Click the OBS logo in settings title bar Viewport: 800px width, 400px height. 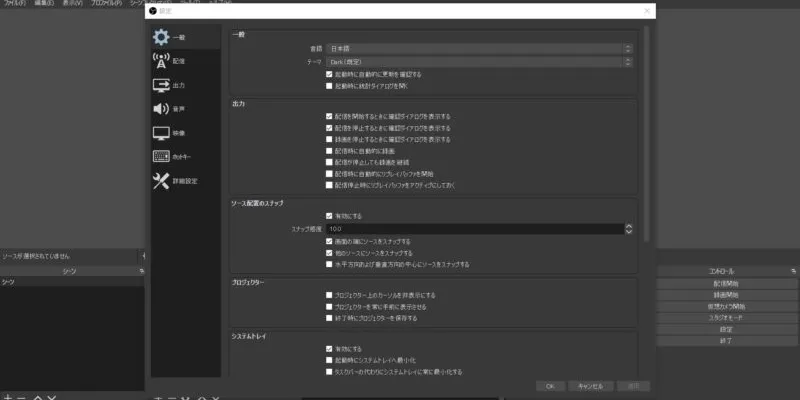pyautogui.click(x=152, y=11)
